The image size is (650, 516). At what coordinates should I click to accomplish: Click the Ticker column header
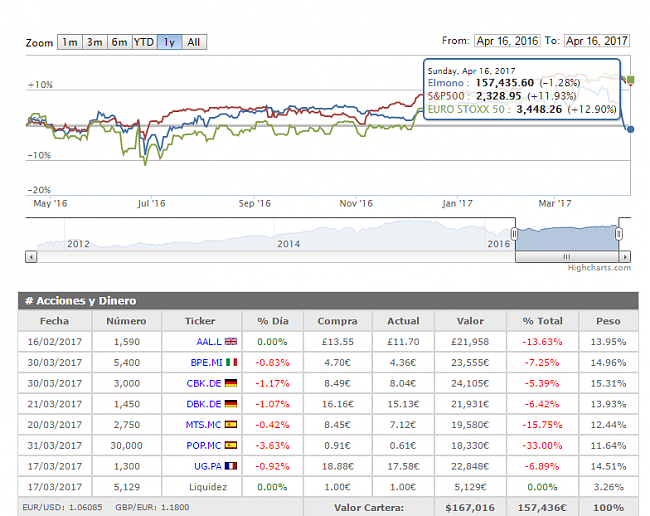point(200,321)
